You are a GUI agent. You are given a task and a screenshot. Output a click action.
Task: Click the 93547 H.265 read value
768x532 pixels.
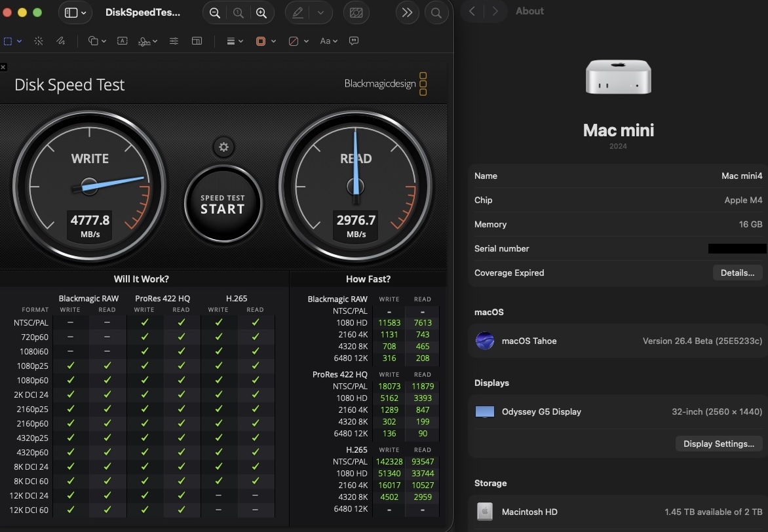[x=423, y=461]
